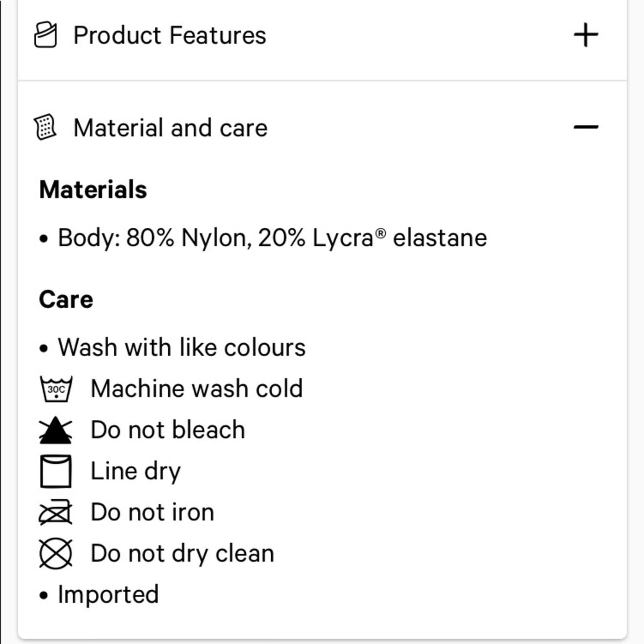Image resolution: width=644 pixels, height=644 pixels.
Task: Expand Product Features with plus icon
Action: 586,35
